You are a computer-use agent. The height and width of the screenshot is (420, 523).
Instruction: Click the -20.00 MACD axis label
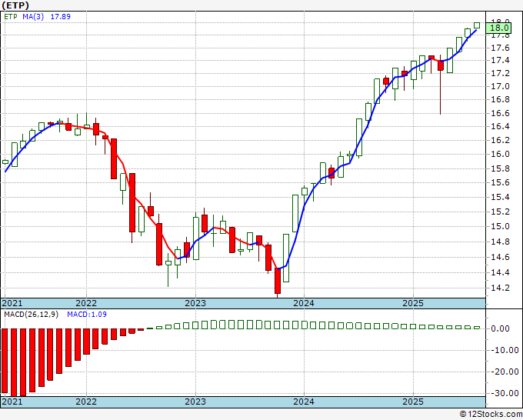pos(503,372)
